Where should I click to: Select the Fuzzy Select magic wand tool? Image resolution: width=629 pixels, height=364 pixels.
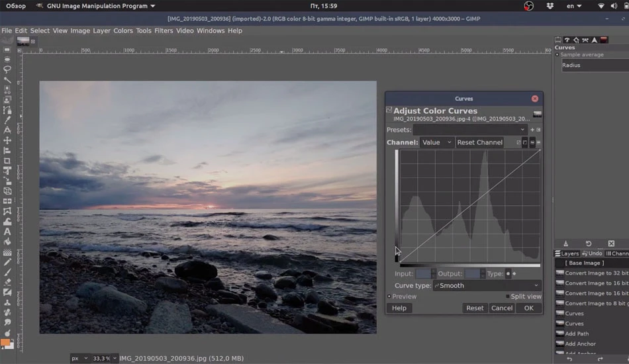(x=7, y=80)
